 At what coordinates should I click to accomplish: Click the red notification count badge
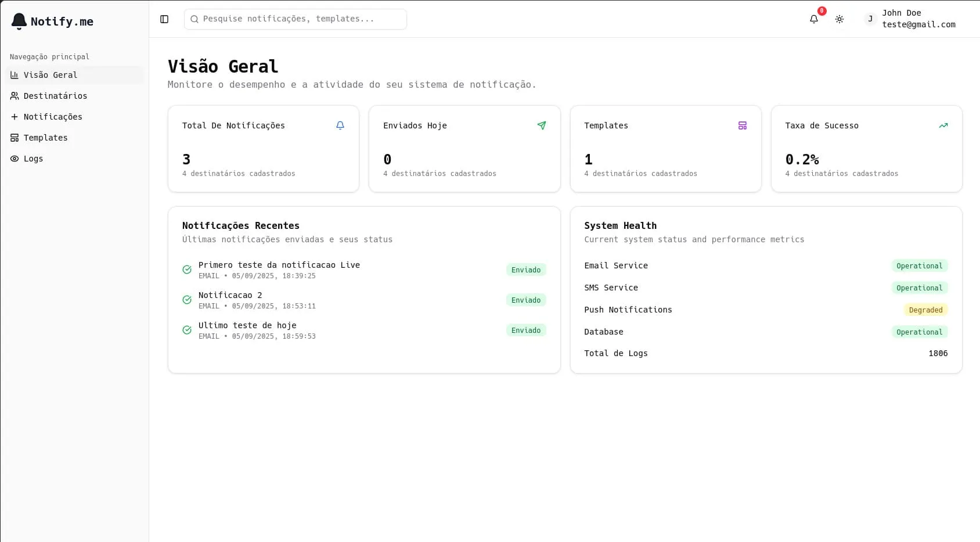click(822, 11)
